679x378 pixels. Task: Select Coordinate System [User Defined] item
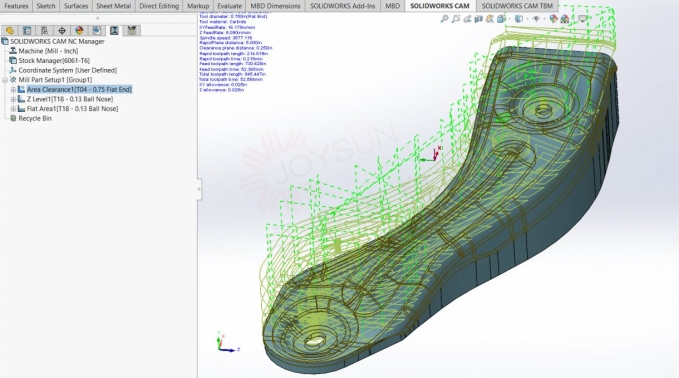[x=68, y=70]
